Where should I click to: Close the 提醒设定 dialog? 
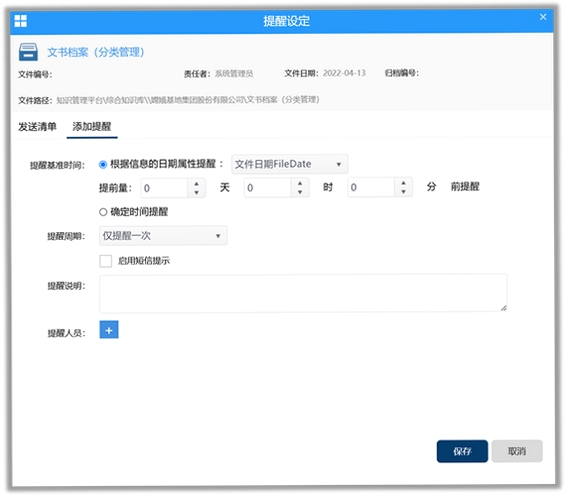tap(543, 17)
